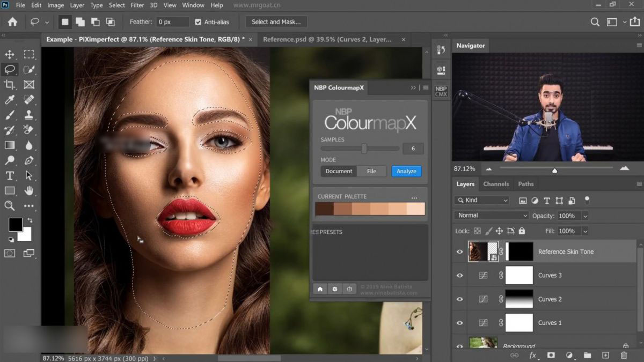Click the delete layer trash icon

tap(624, 355)
